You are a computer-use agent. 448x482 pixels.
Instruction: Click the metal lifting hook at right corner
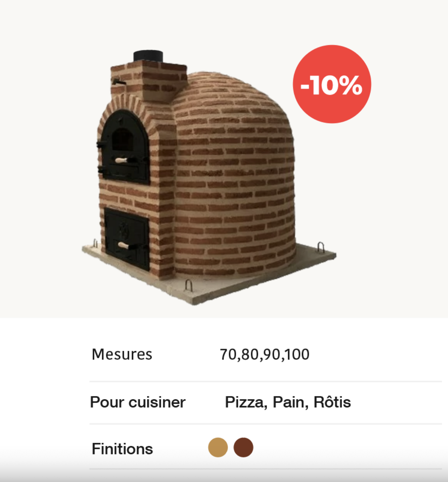tap(321, 247)
